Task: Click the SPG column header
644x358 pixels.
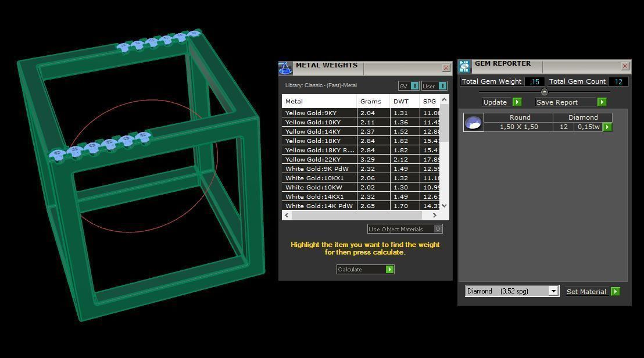Action: point(430,101)
